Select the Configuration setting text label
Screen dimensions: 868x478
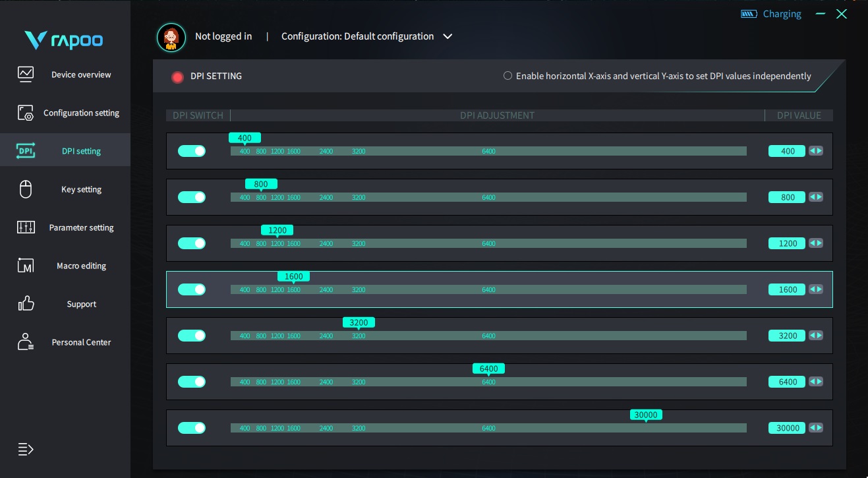pyautogui.click(x=81, y=113)
